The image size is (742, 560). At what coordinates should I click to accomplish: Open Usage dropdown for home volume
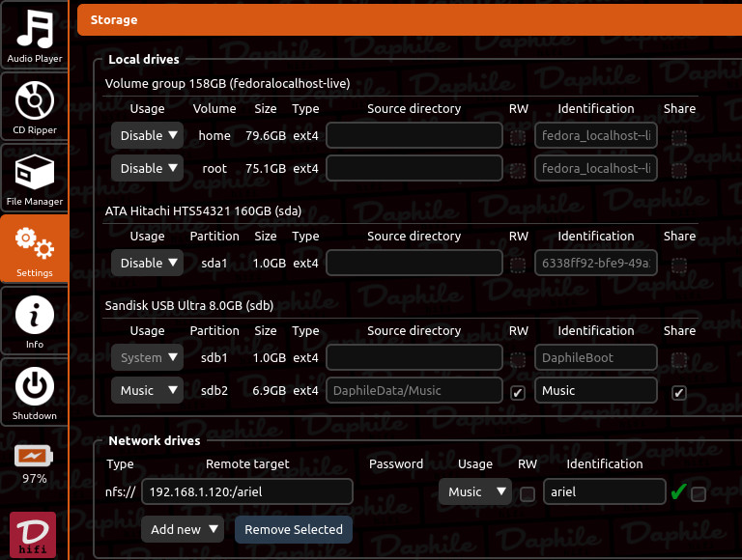tap(147, 136)
